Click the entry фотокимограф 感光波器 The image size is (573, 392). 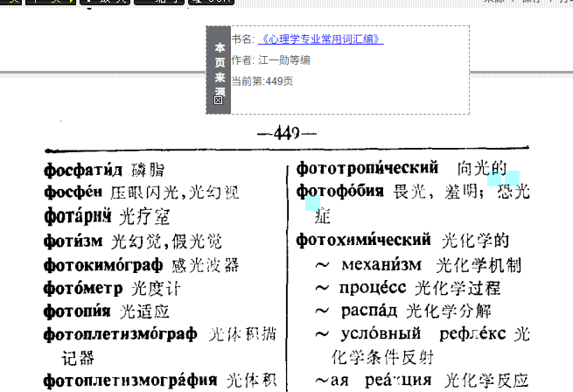click(142, 265)
